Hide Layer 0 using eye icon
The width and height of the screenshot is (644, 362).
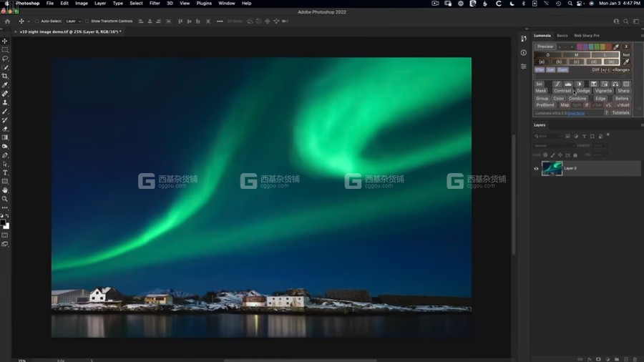click(x=536, y=168)
